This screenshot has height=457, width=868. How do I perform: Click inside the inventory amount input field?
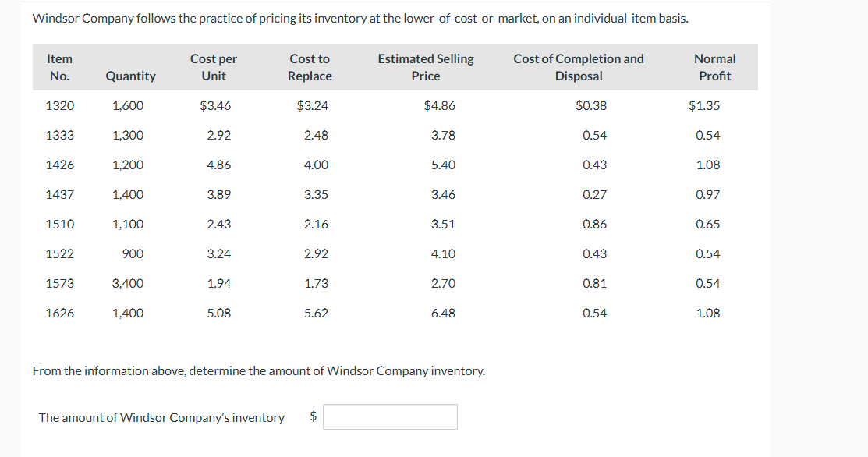(390, 416)
